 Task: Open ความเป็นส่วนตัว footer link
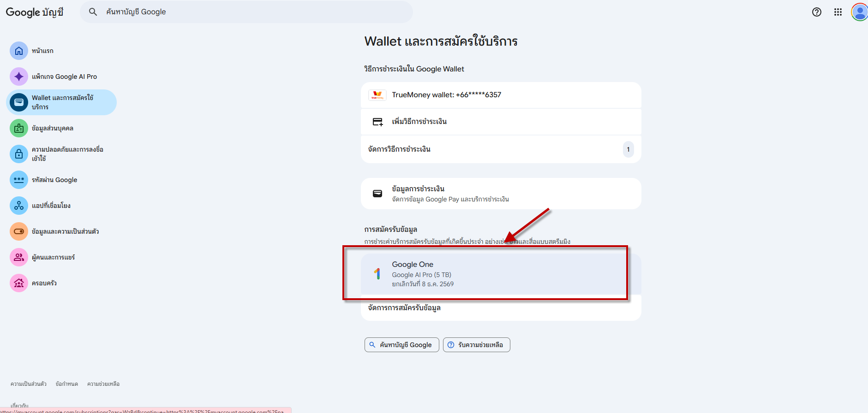pos(29,384)
